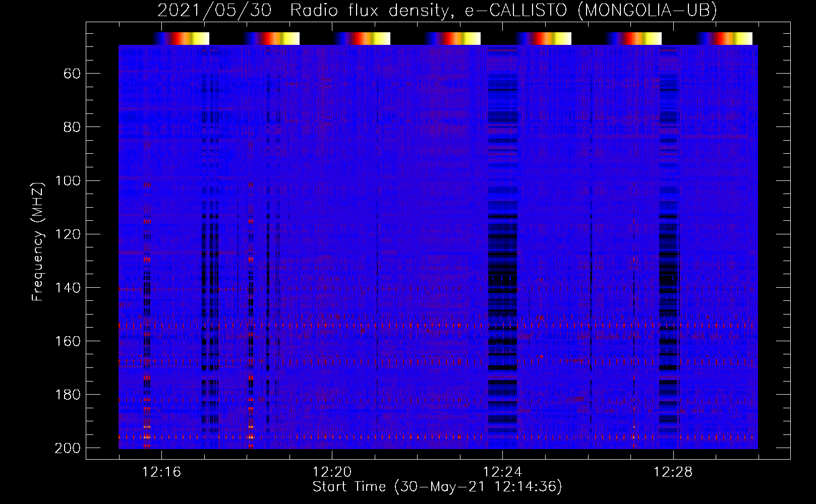Click the first color scale bar above the spectrogram
The height and width of the screenshot is (504, 816).
pyautogui.click(x=181, y=38)
